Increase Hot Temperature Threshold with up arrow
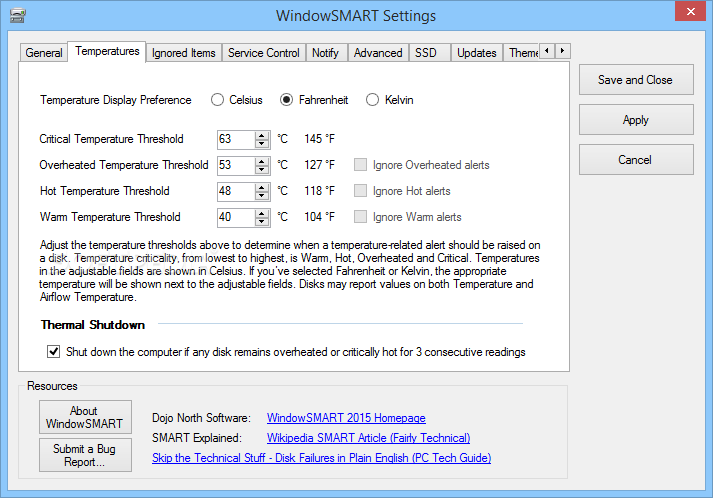This screenshot has height=498, width=713. 261,187
